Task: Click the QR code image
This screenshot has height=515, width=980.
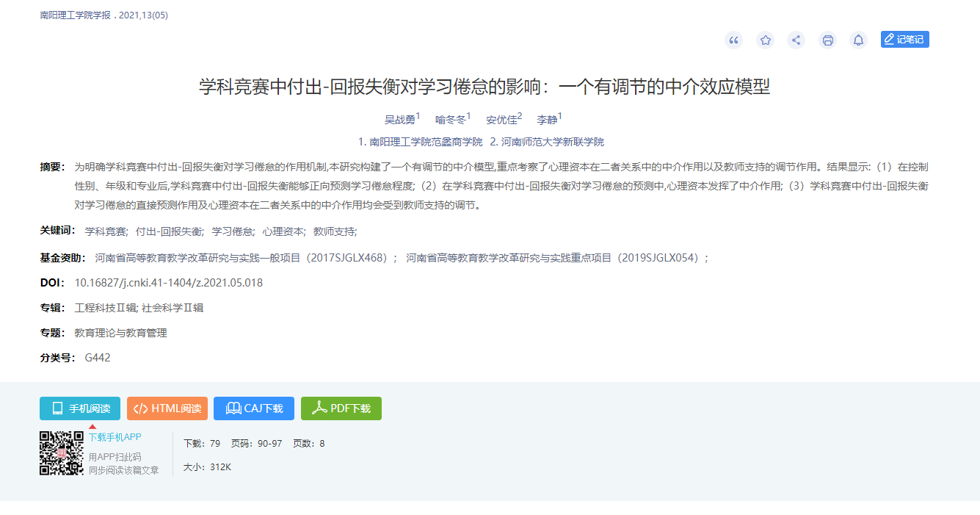Action: point(62,453)
